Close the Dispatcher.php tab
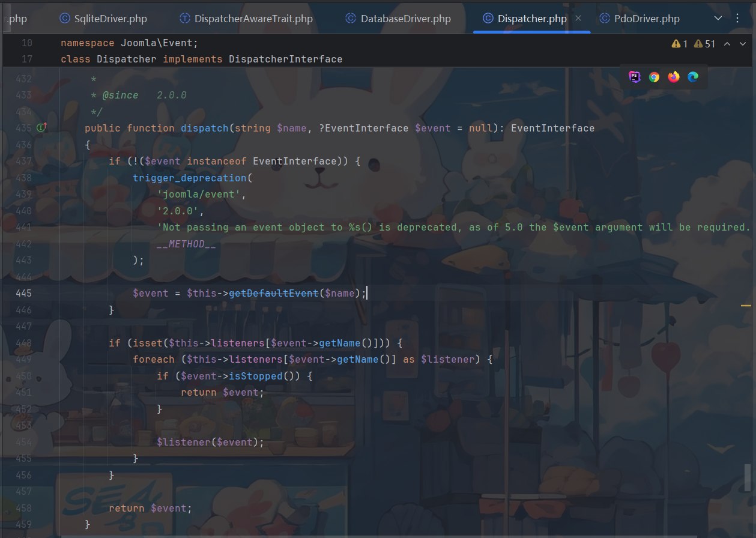This screenshot has width=756, height=538. tap(578, 19)
